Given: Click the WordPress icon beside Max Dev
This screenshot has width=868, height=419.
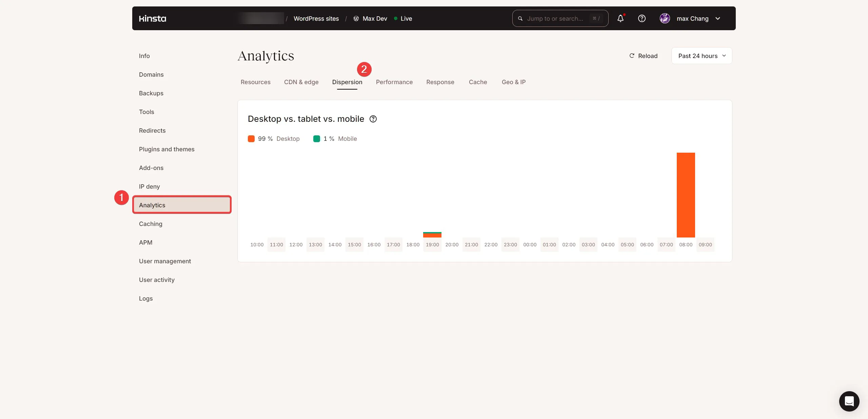Looking at the screenshot, I should [x=356, y=19].
